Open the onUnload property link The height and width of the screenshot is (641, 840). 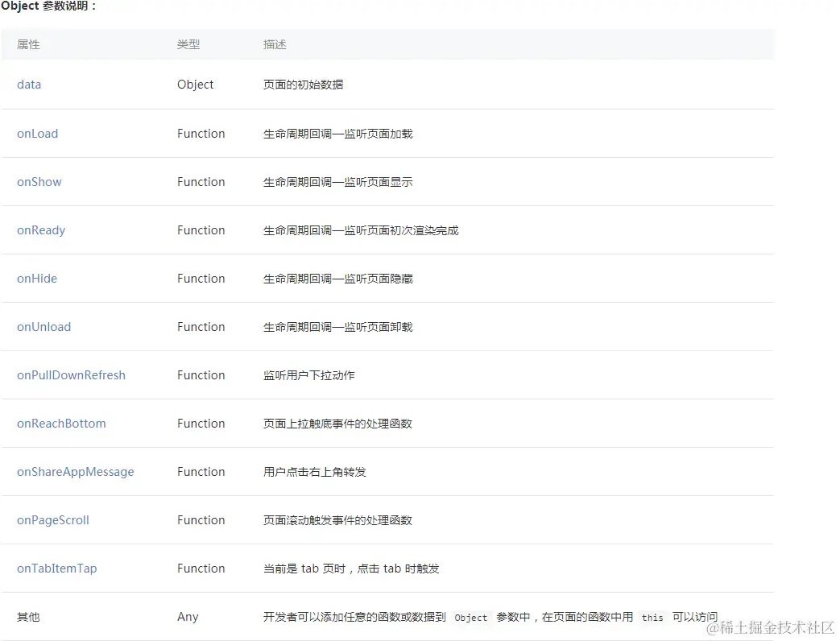click(x=43, y=327)
